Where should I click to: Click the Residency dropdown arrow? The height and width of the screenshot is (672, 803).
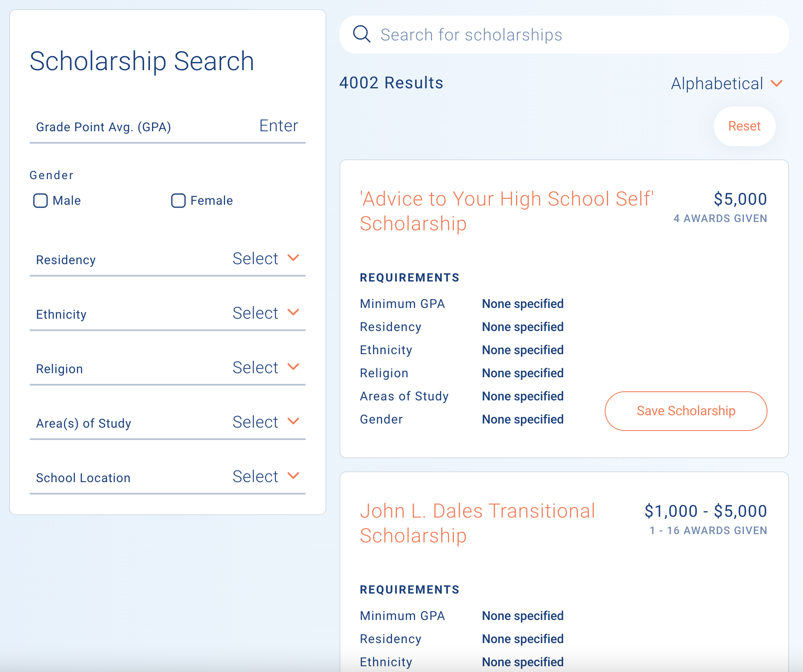click(294, 258)
